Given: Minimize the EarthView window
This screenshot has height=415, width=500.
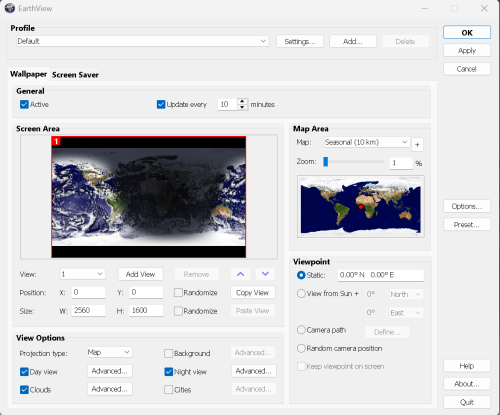Looking at the screenshot, I should 424,8.
